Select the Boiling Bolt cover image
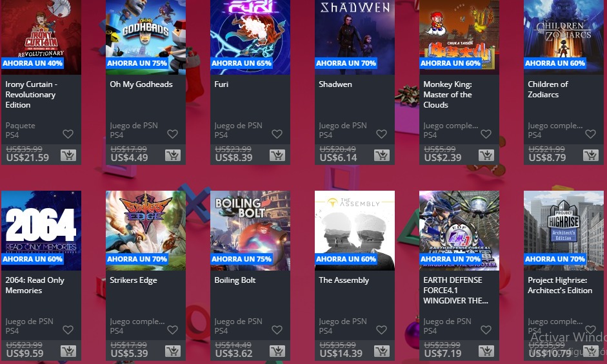Screen dimensions: 607x364 pos(250,231)
